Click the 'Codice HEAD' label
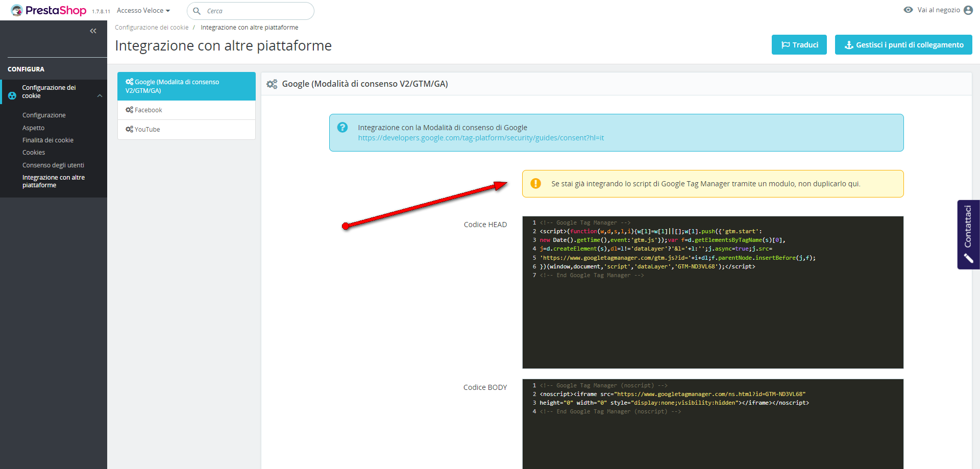The width and height of the screenshot is (980, 469). click(485, 225)
